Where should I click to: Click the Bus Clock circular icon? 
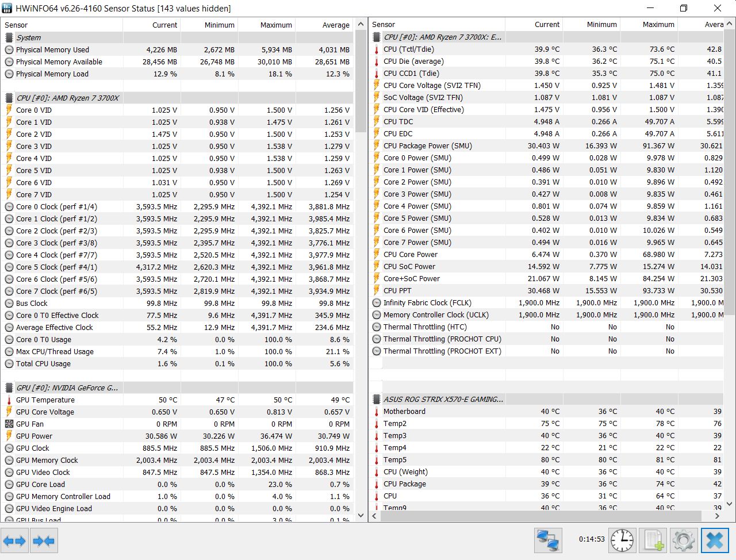9,303
